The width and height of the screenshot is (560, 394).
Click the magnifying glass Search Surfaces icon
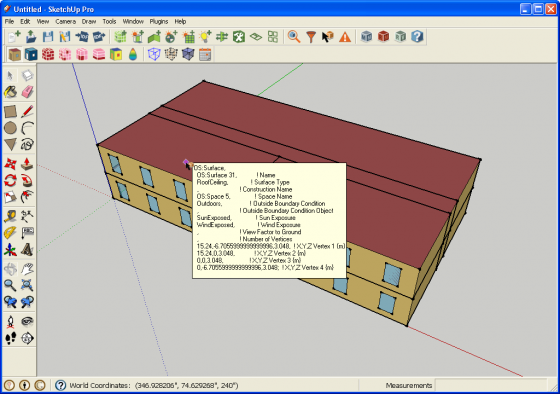294,37
